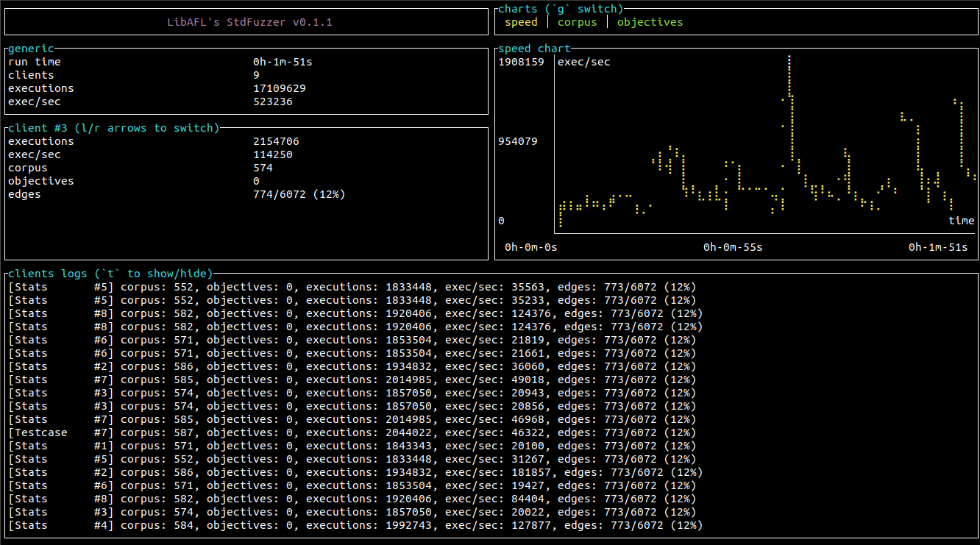Select log line with exec/sec 35563
980x545 pixels.
352,287
